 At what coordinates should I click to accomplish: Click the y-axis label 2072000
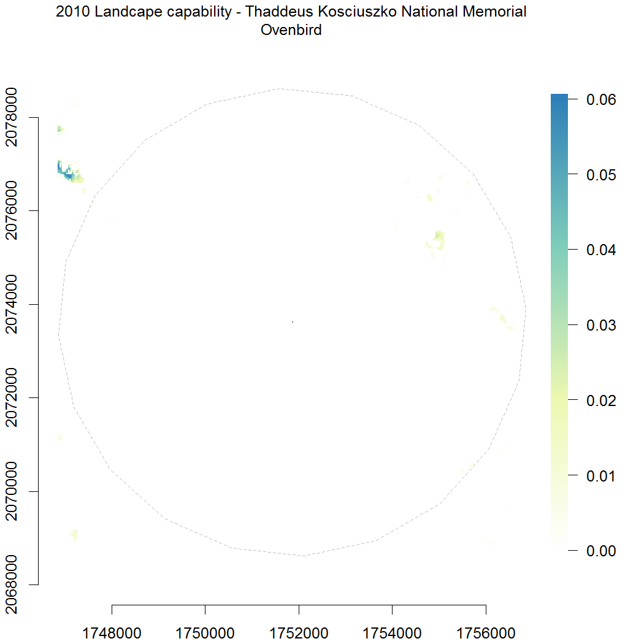pyautogui.click(x=11, y=397)
